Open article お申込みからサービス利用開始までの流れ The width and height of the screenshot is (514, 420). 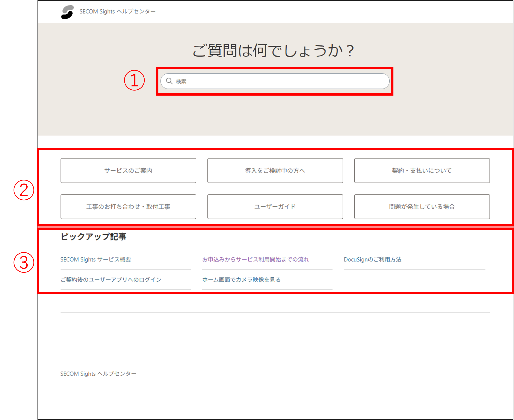point(255,259)
